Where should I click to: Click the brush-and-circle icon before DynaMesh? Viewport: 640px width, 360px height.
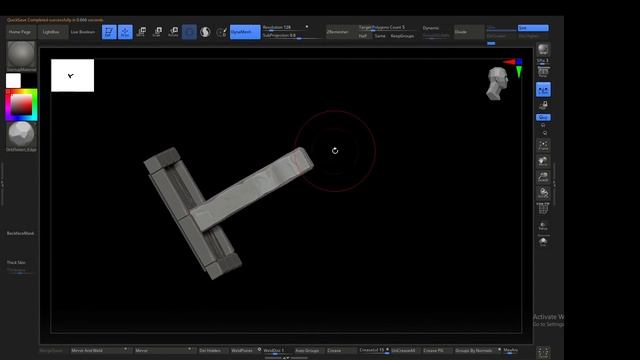tap(221, 32)
